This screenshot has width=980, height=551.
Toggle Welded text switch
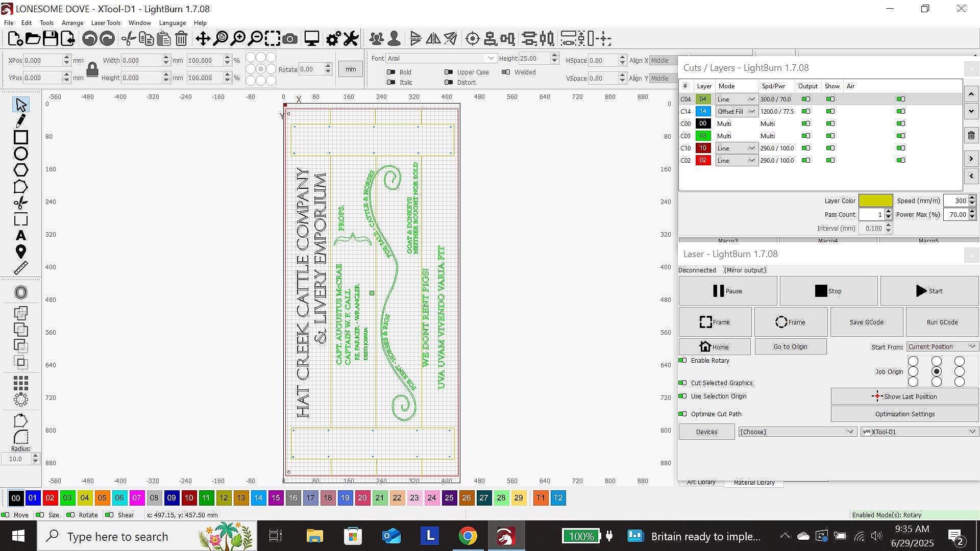click(x=506, y=72)
